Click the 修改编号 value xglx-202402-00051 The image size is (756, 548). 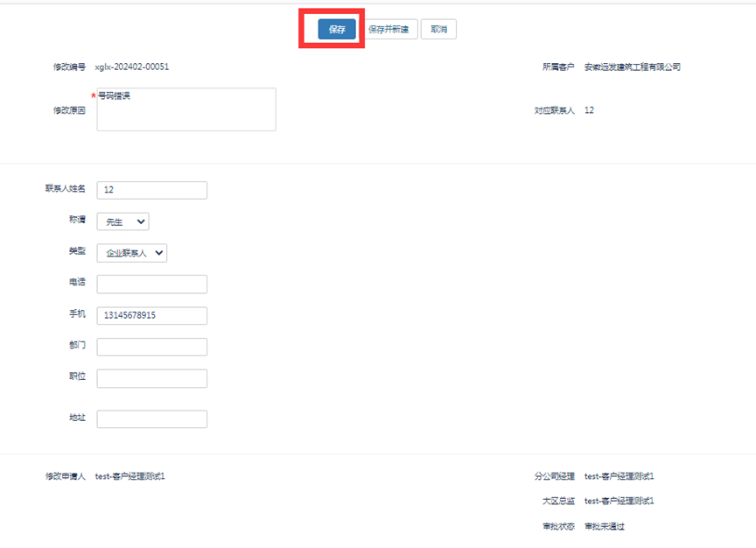pos(132,67)
